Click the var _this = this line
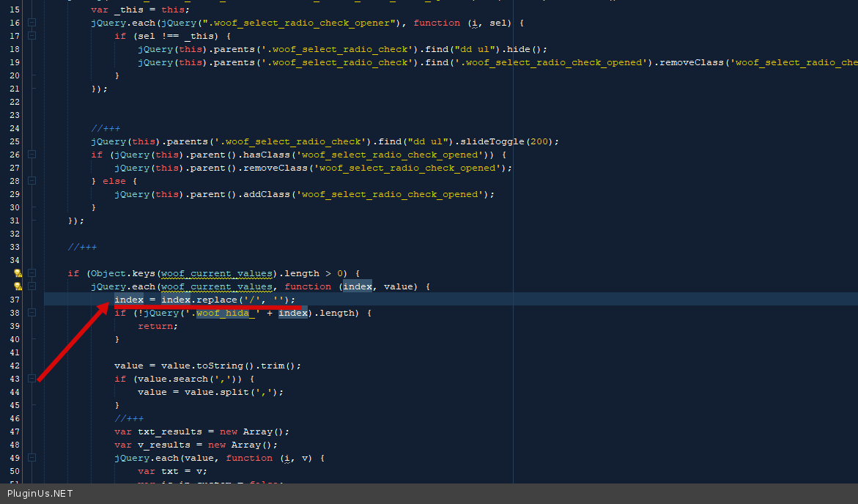858x504 pixels. click(140, 10)
